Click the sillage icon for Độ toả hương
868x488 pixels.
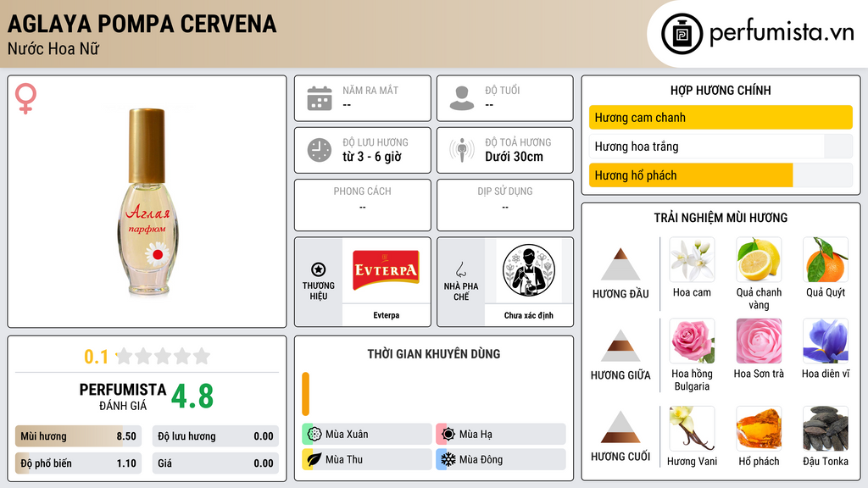[x=462, y=150]
